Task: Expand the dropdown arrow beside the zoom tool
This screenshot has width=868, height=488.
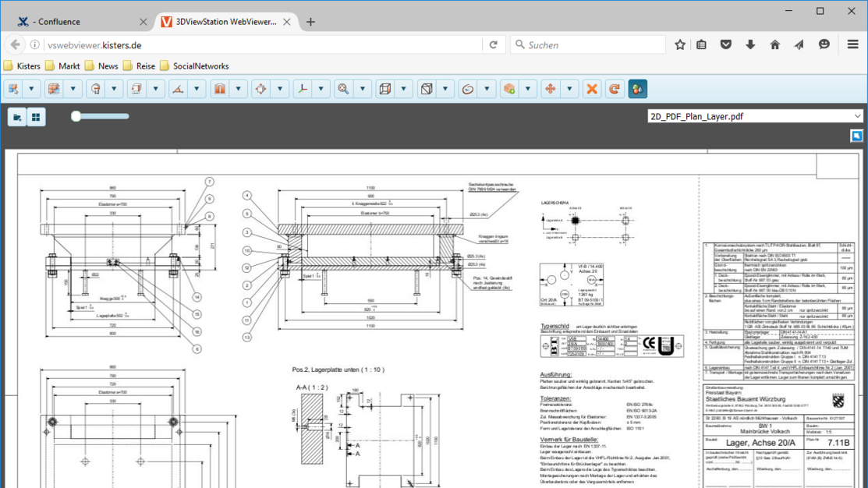Action: [363, 89]
